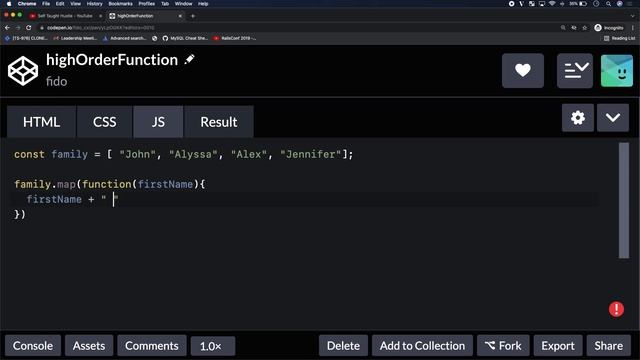
Task: Click the browser back arrow
Action: pos(7,28)
